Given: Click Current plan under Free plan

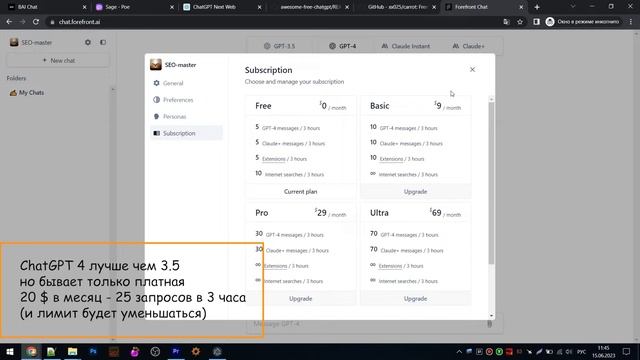Looking at the screenshot, I should tap(300, 191).
